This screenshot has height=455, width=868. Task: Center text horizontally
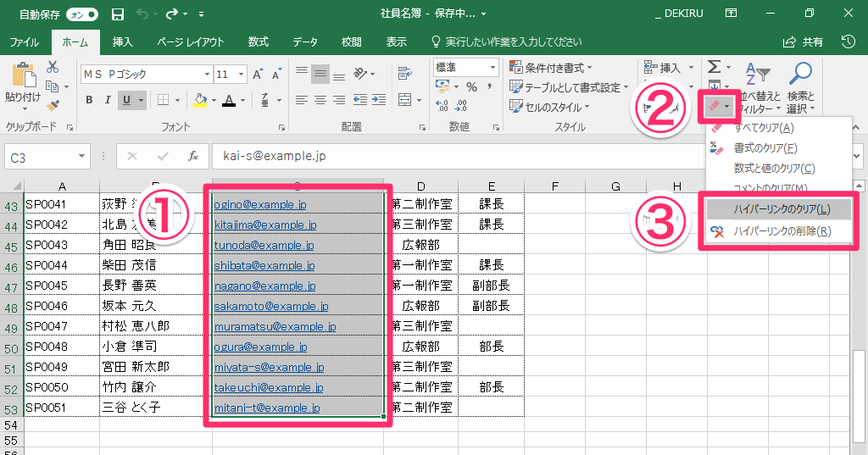coord(320,100)
